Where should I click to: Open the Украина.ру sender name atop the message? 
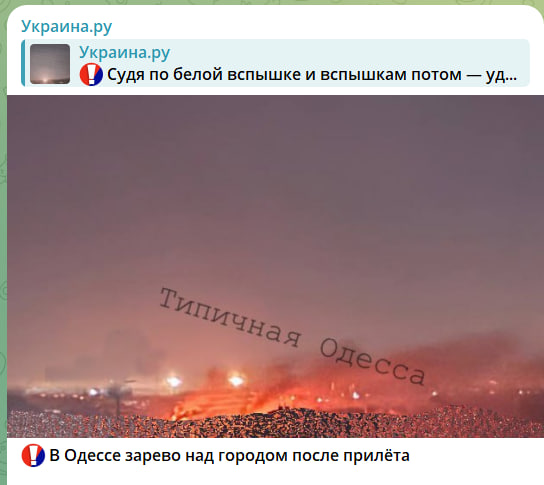(x=67, y=26)
